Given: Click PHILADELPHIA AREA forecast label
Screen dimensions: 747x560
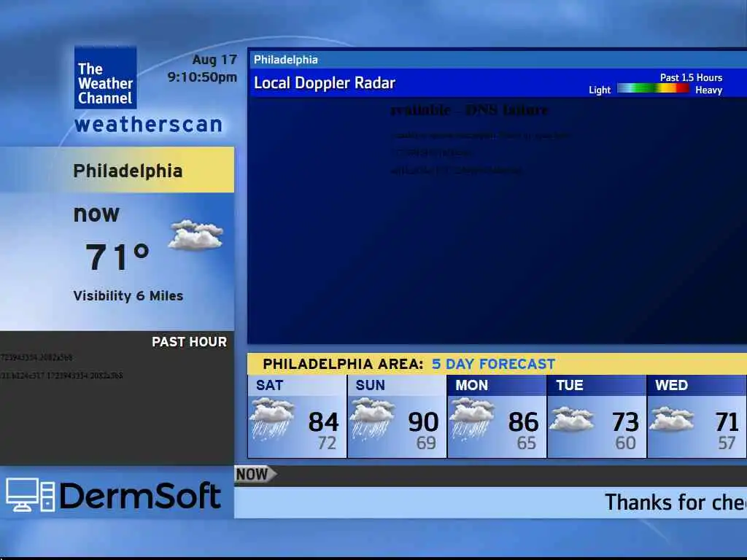Looking at the screenshot, I should click(x=343, y=364).
